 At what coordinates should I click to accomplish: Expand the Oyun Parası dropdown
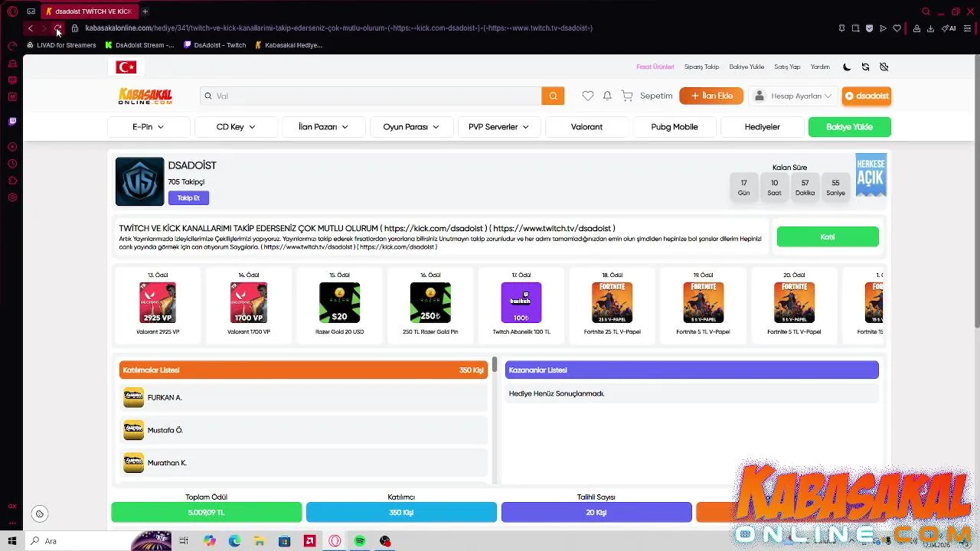pyautogui.click(x=411, y=127)
